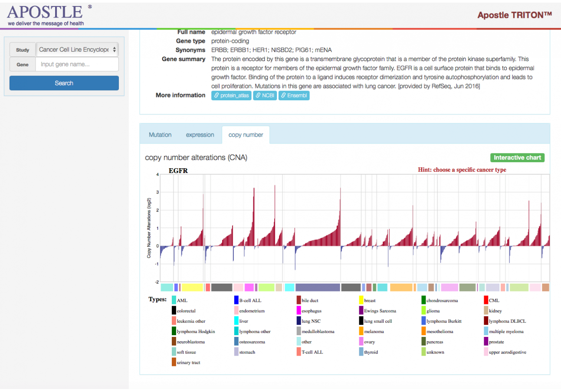The image size is (561, 392).
Task: Click the Study field label
Action: click(23, 50)
